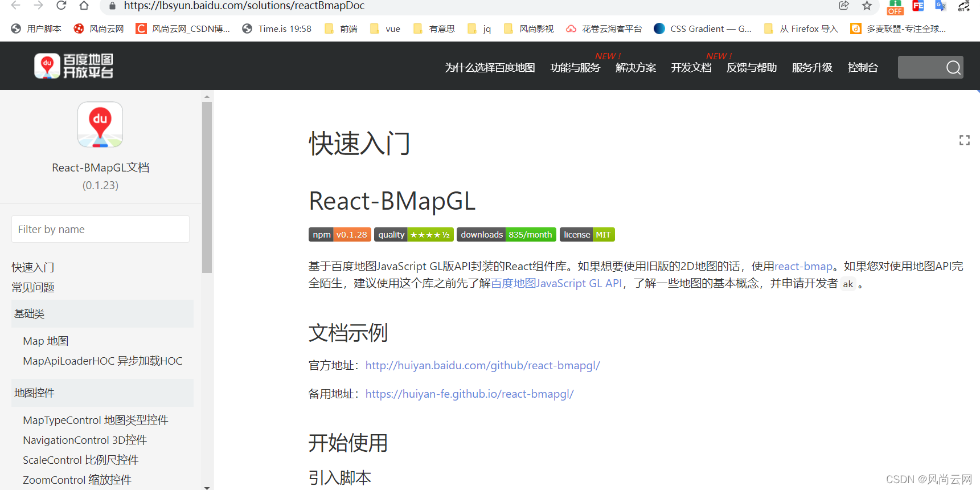Click the Filter by name field
Screen dimensions: 980x490
coord(100,229)
